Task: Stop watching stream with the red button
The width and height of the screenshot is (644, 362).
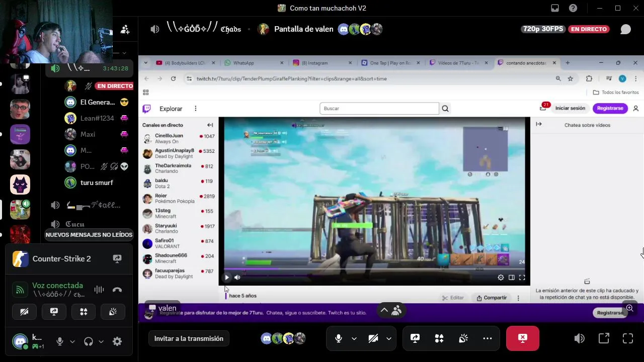Action: pyautogui.click(x=523, y=338)
